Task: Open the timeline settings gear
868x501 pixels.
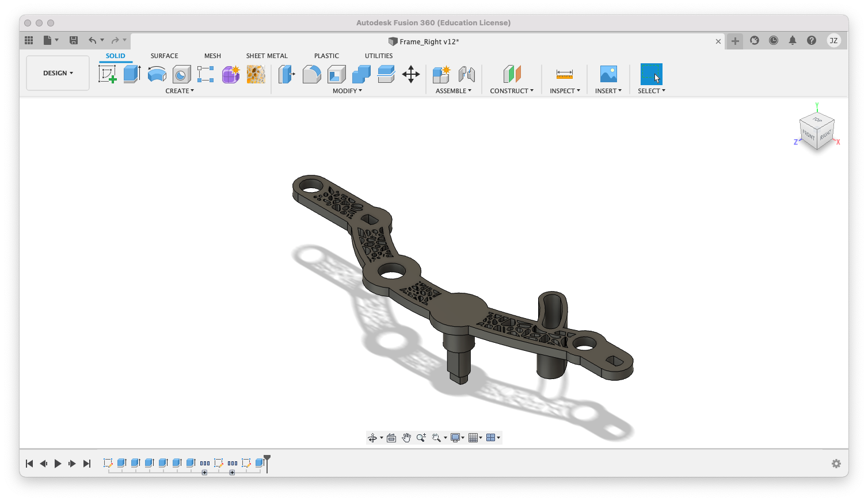Action: click(836, 464)
